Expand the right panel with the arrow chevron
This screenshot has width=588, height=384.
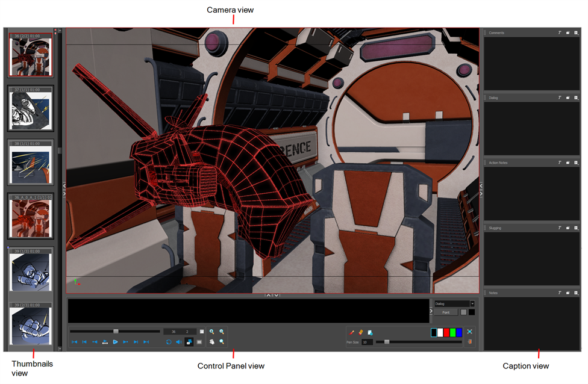480,193
